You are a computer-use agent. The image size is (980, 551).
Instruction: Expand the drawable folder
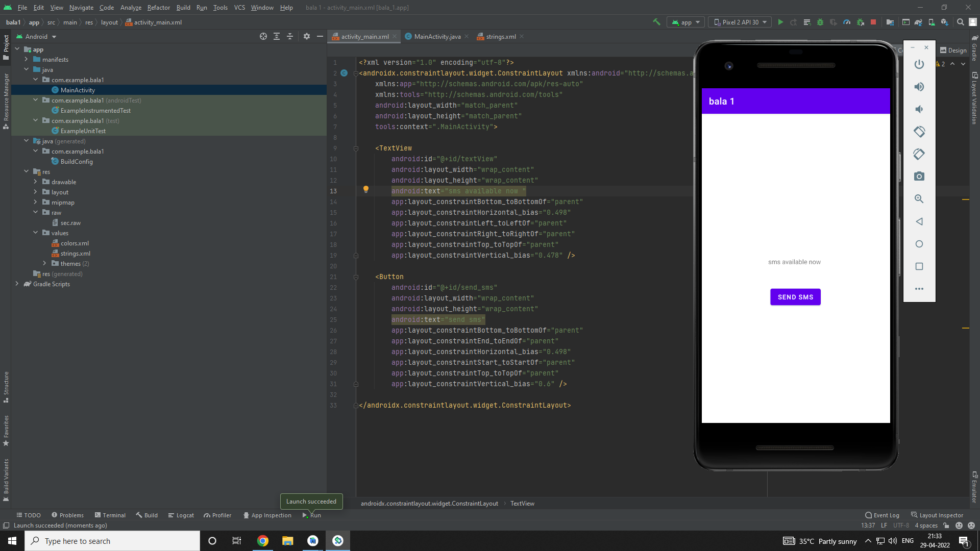coord(35,182)
